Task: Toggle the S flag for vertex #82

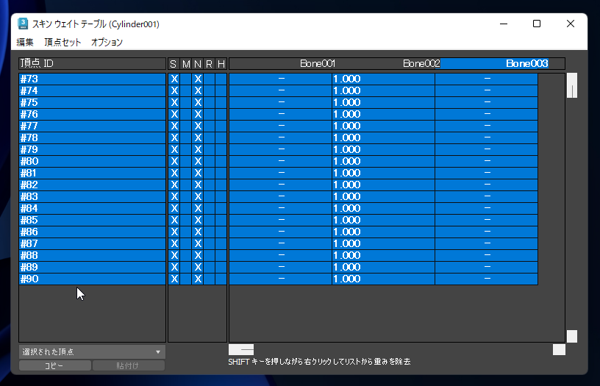Action: (x=174, y=185)
